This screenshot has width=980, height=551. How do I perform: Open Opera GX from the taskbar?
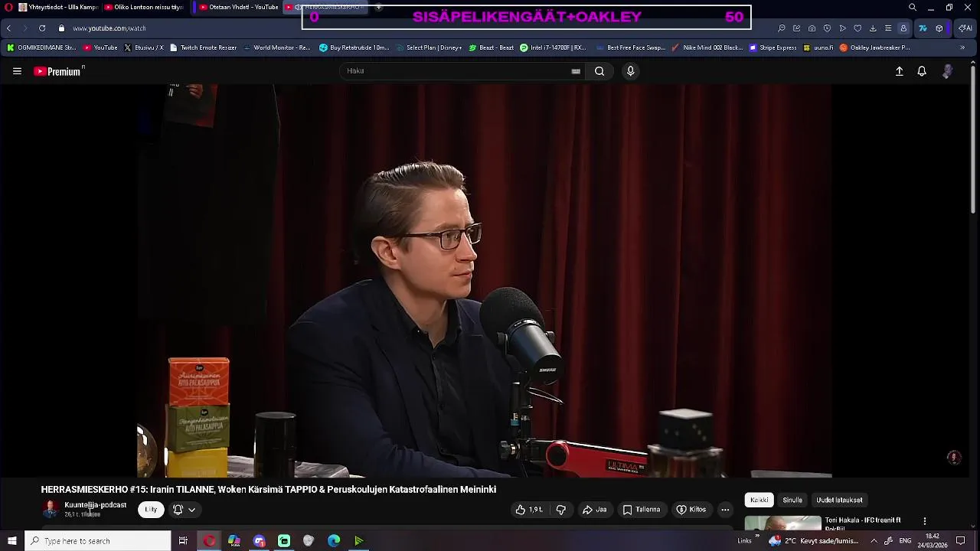tap(209, 541)
